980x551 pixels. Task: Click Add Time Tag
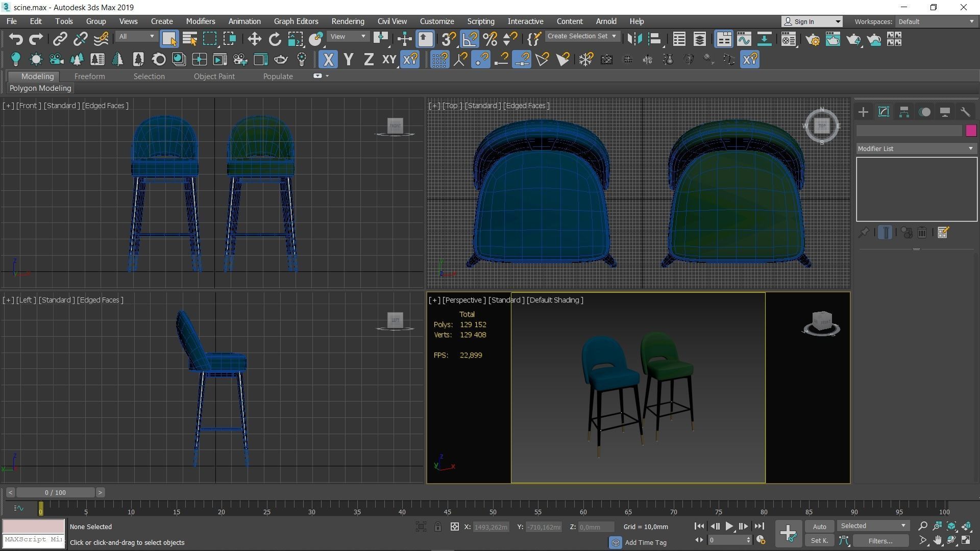[x=646, y=543]
